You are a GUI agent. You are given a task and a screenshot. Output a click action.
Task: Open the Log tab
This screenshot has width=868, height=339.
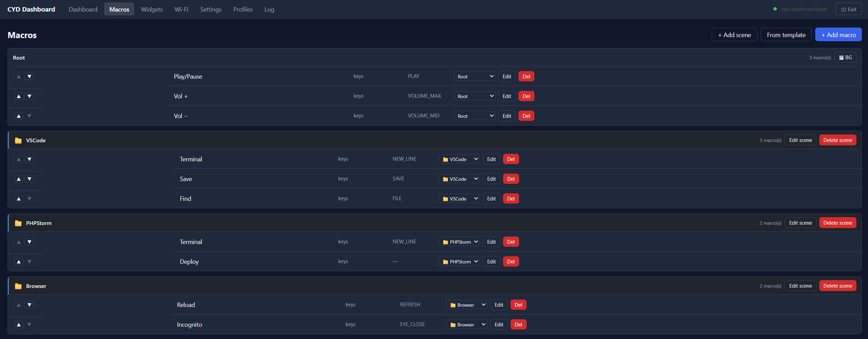click(x=269, y=10)
